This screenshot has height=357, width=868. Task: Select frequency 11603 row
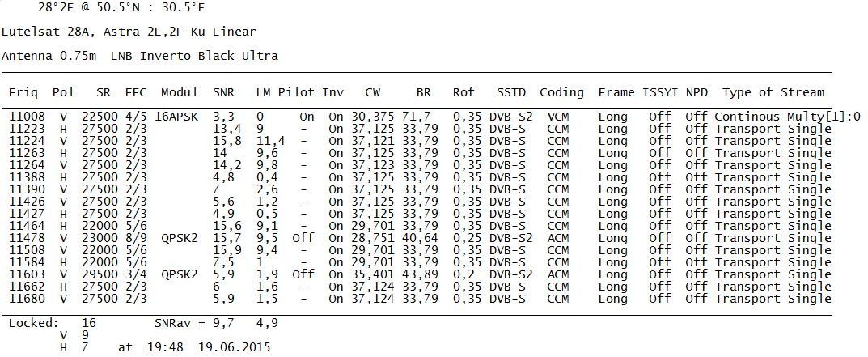pyautogui.click(x=420, y=274)
